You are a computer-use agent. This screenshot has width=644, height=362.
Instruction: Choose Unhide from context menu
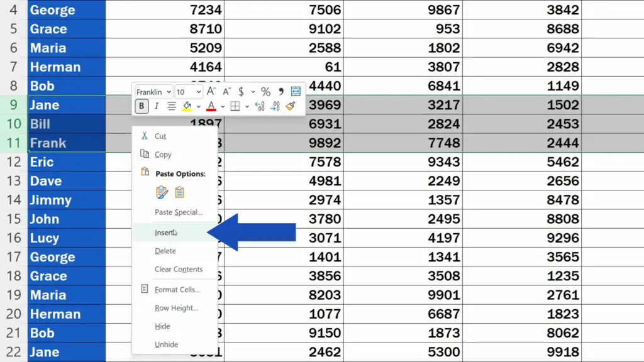point(175,344)
